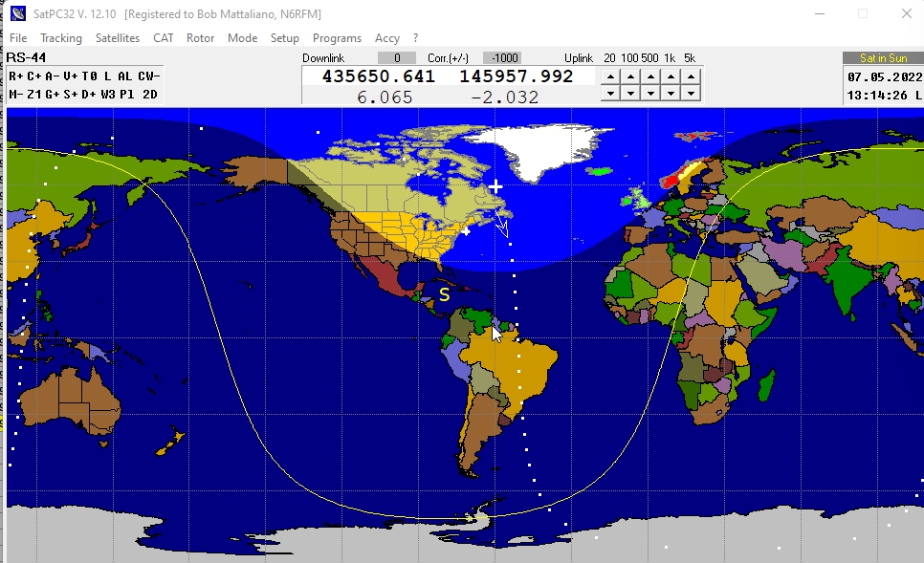This screenshot has height=563, width=924.
Task: Minimize the SatPC32 window
Action: pos(820,13)
